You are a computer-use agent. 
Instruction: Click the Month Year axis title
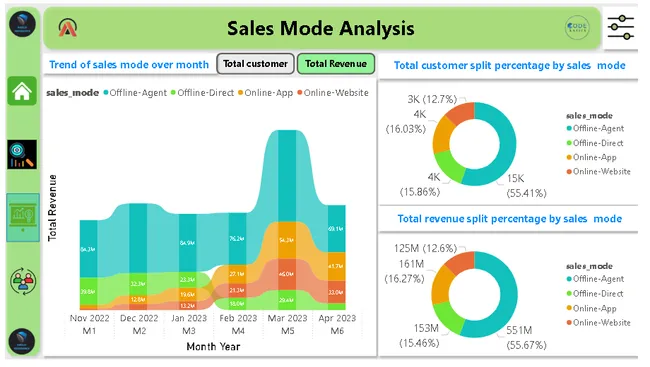(x=213, y=347)
